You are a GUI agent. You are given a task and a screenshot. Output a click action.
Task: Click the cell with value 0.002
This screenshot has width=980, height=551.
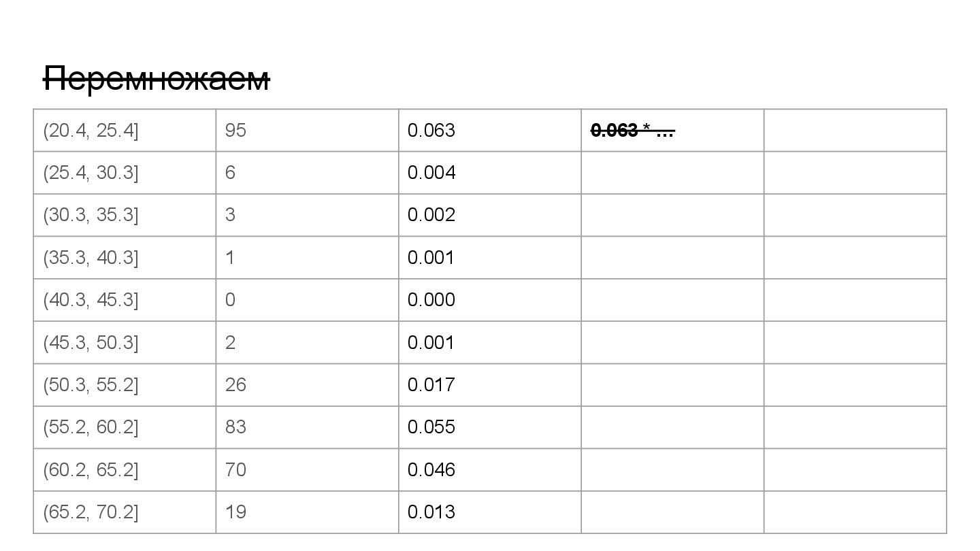(489, 215)
